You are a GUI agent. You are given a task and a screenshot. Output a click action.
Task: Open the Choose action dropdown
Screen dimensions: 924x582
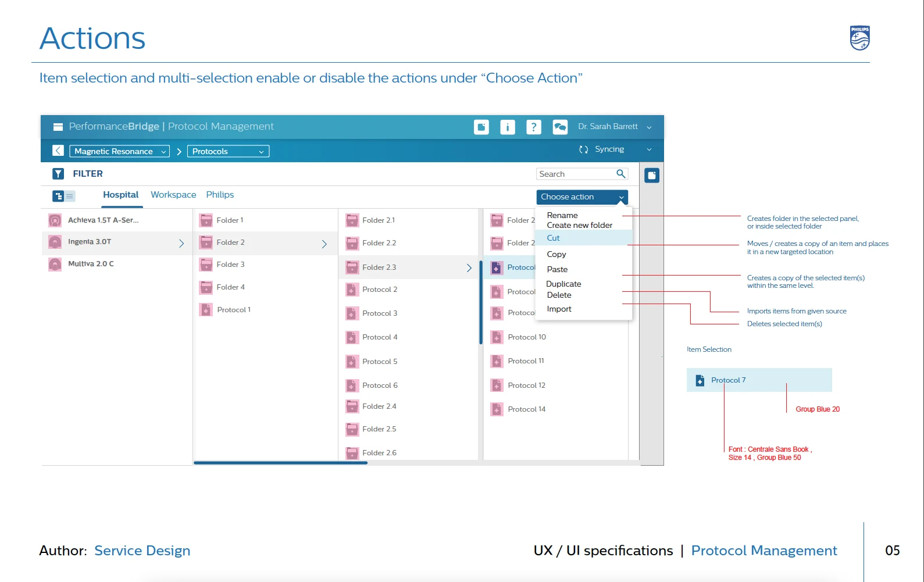coord(582,197)
